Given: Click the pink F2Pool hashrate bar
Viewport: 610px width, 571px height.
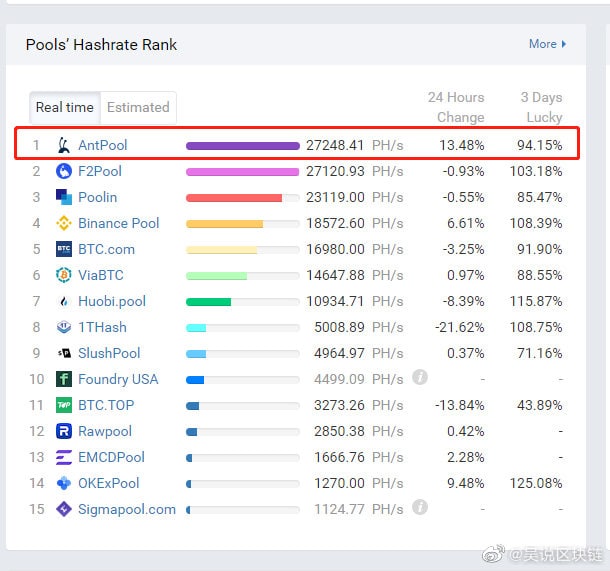Looking at the screenshot, I should (242, 172).
